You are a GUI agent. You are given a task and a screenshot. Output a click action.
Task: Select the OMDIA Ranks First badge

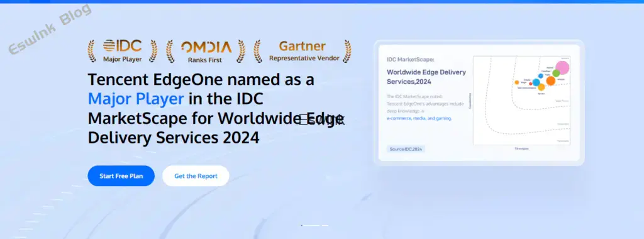(x=205, y=52)
